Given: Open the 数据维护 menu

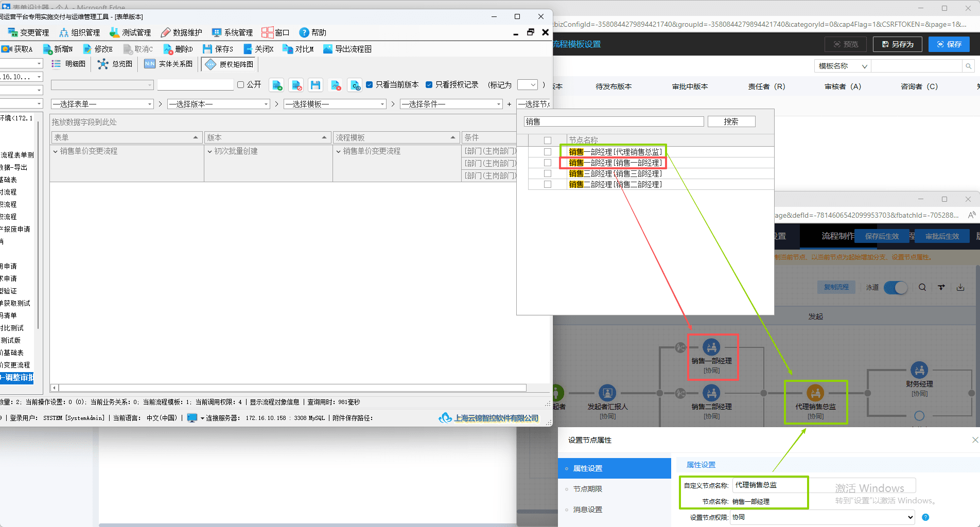Looking at the screenshot, I should pyautogui.click(x=182, y=32).
